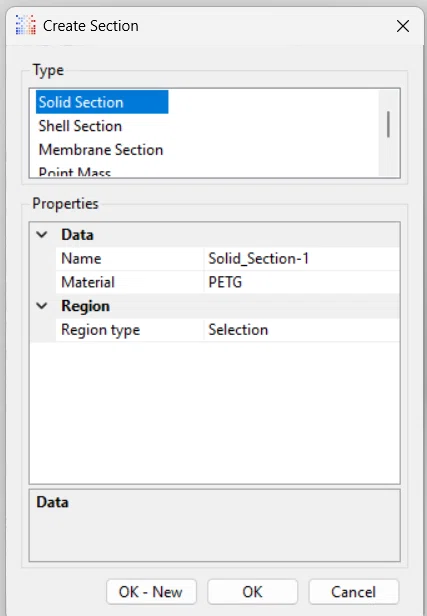Open Material value PETG
The image size is (427, 616).
pyautogui.click(x=302, y=282)
